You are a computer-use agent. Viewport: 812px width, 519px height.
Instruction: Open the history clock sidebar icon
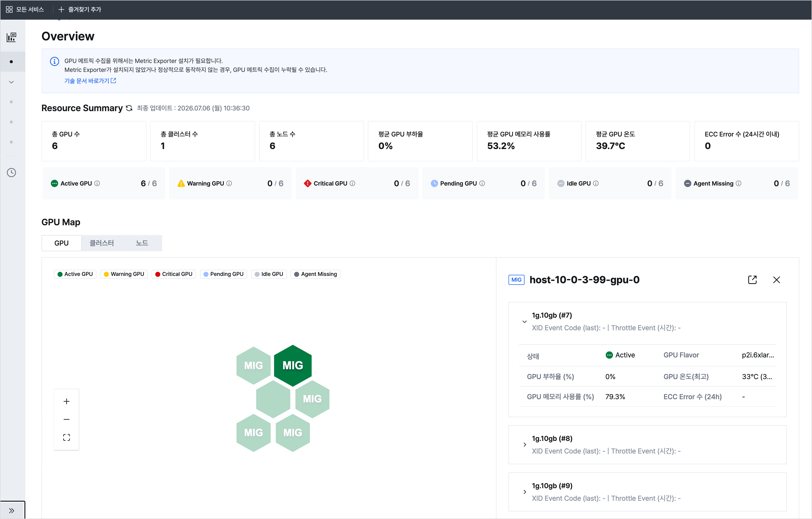pyautogui.click(x=11, y=173)
